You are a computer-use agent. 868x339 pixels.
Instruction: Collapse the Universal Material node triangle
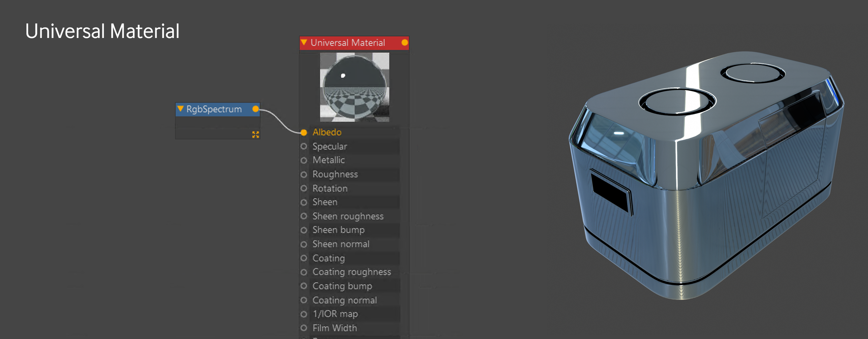(x=304, y=42)
